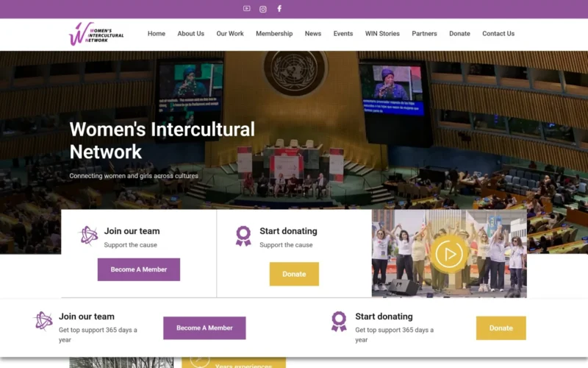This screenshot has width=588, height=368.
Task: Open the Events page
Action: 343,33
